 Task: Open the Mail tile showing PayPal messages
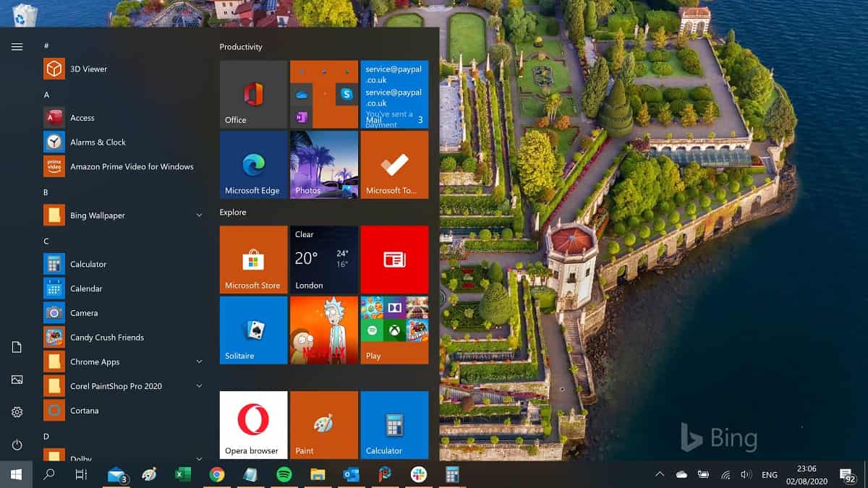[394, 94]
